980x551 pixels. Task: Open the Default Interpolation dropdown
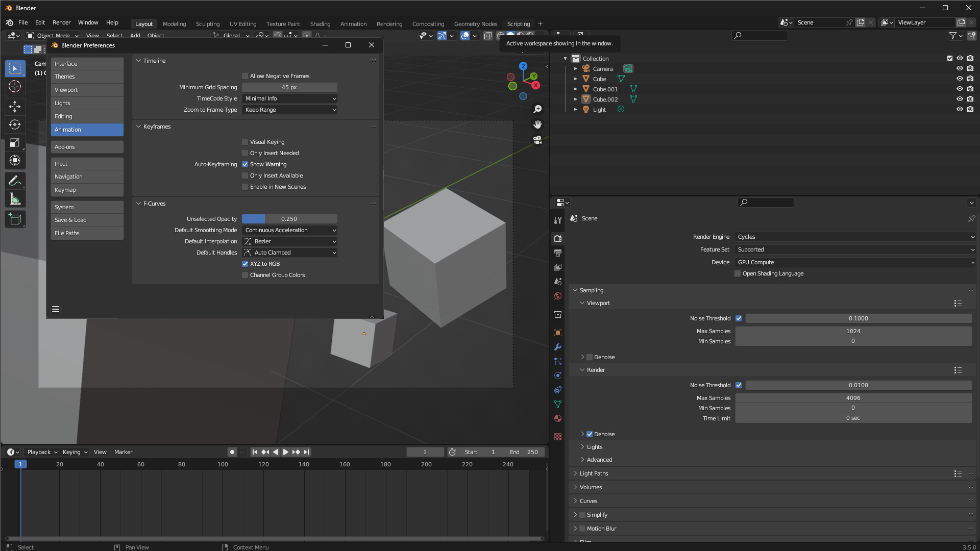click(x=289, y=241)
